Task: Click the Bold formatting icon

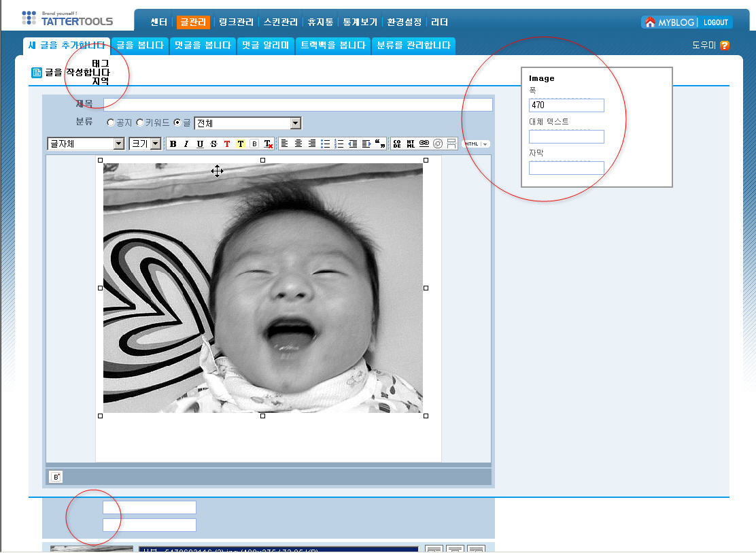Action: [173, 144]
